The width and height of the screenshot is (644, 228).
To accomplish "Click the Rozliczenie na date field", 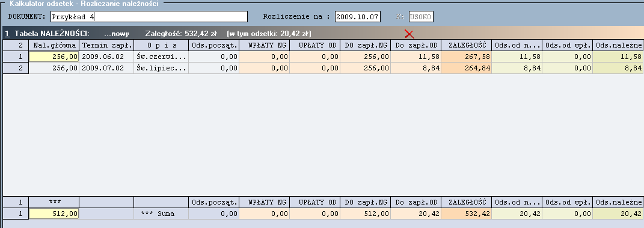I will pyautogui.click(x=357, y=17).
